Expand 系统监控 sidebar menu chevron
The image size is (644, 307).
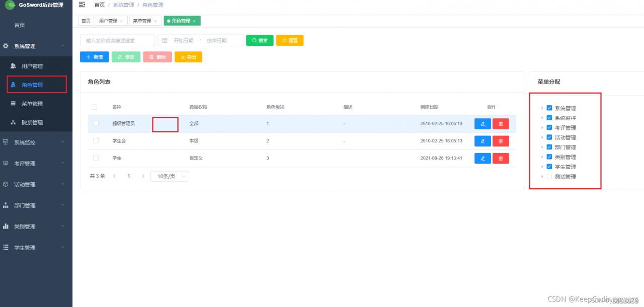tap(63, 142)
